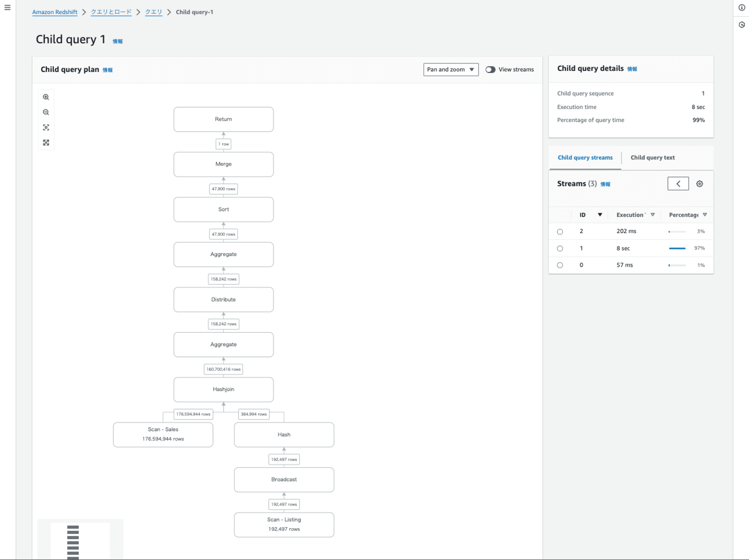Select radio button for stream ID 1
This screenshot has height=560, width=749.
pyautogui.click(x=560, y=249)
